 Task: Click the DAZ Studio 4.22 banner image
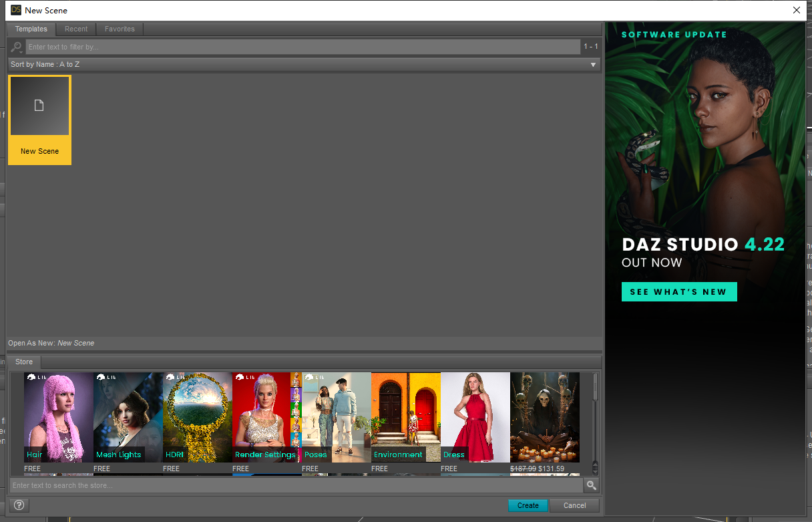coord(705,269)
